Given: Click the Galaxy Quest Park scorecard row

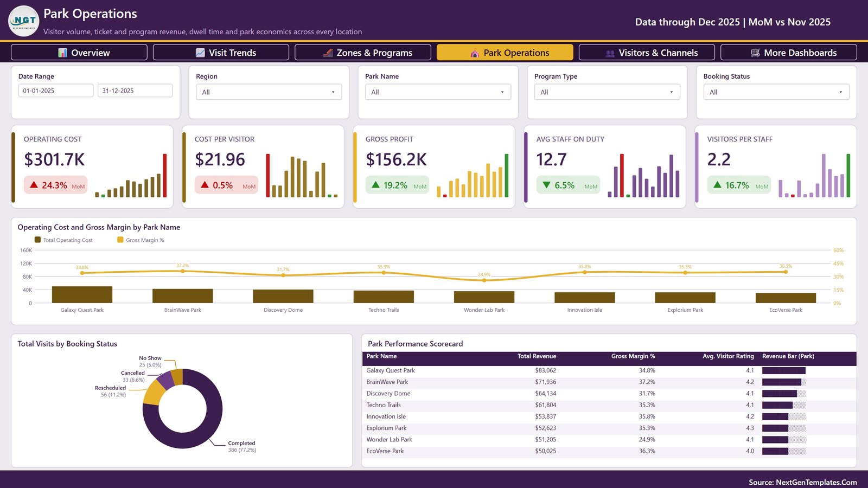Looking at the screenshot, I should 609,370.
